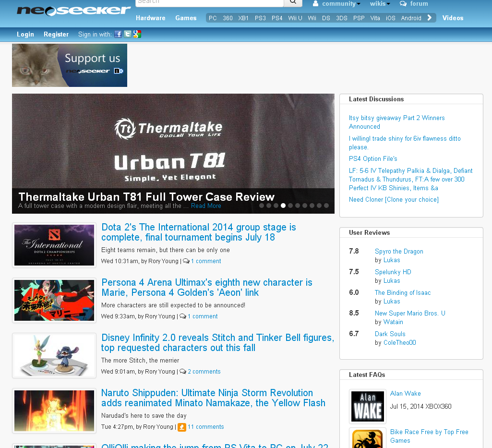This screenshot has height=448, width=492.
Task: Click the orange hot-comments icon for Naruto article
Action: click(x=182, y=427)
